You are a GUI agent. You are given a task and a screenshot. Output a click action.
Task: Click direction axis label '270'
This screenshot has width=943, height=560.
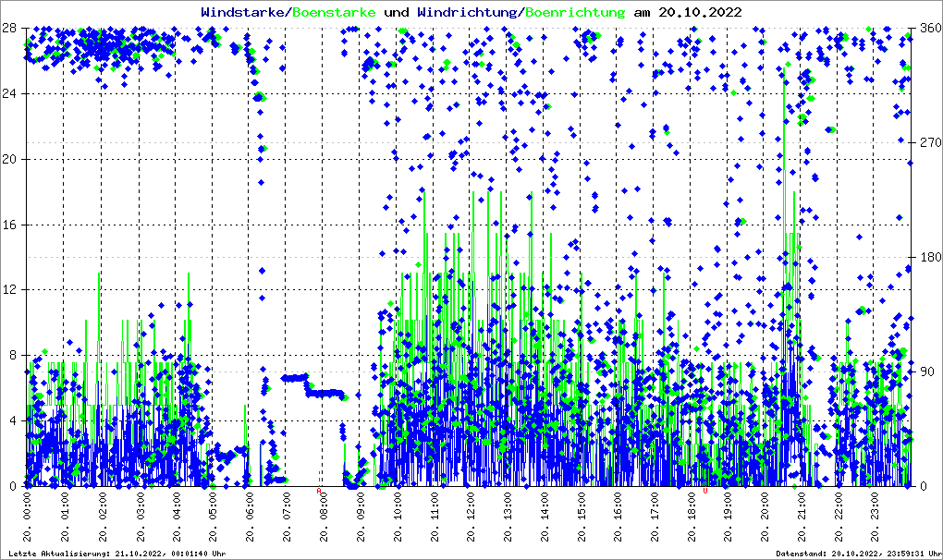(x=931, y=142)
